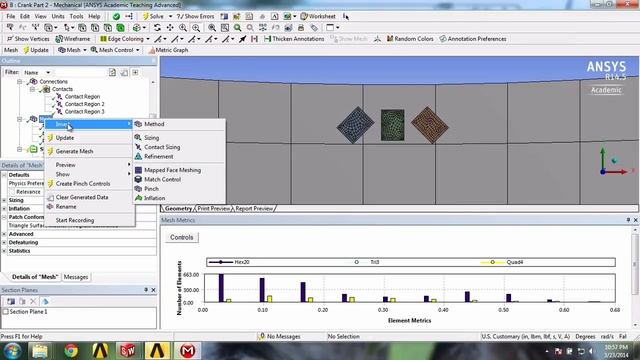Enable the Section Plane 1 checkbox
This screenshot has width=640, height=360.
coord(6,311)
